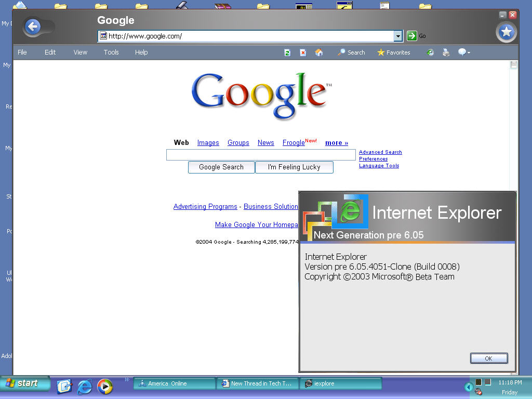Viewport: 532px width, 399px height.
Task: Open the Edit menu
Action: tap(50, 52)
